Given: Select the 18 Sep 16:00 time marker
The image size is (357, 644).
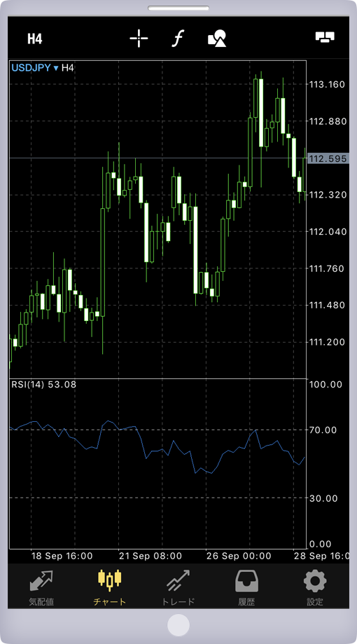Looking at the screenshot, I should click(x=62, y=556).
